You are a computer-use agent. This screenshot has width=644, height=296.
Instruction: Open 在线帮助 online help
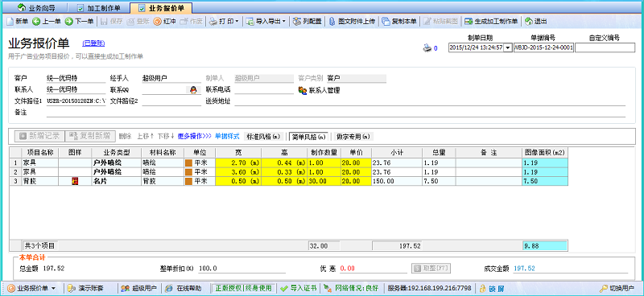pos(184,288)
